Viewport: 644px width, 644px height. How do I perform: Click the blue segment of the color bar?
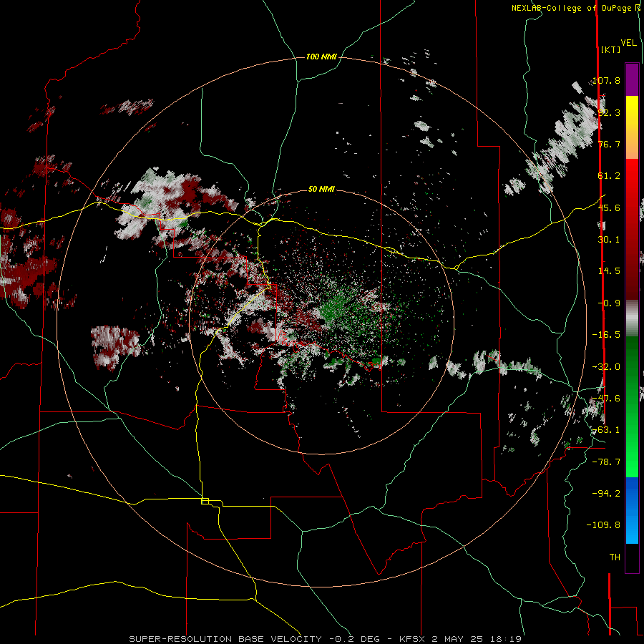click(x=632, y=510)
